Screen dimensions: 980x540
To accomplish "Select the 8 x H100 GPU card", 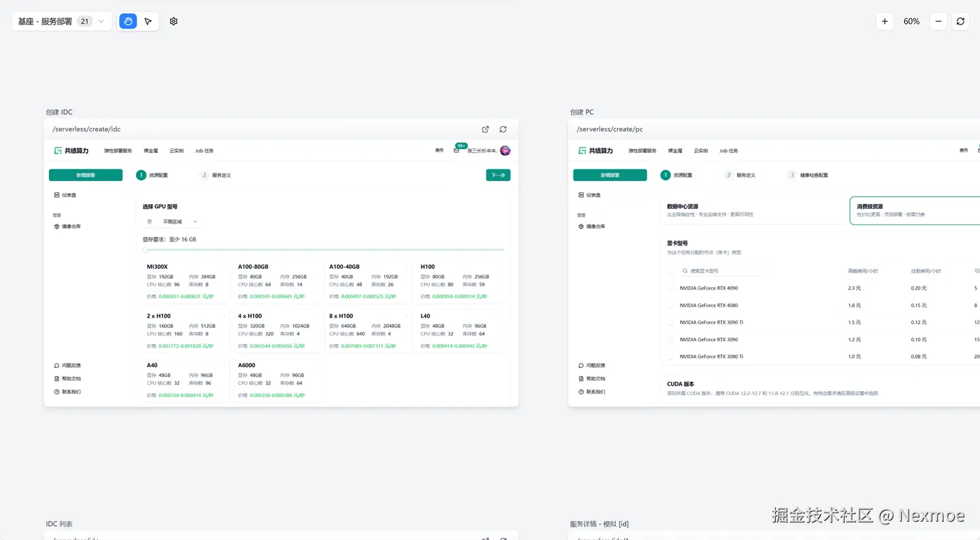I will pyautogui.click(x=368, y=331).
